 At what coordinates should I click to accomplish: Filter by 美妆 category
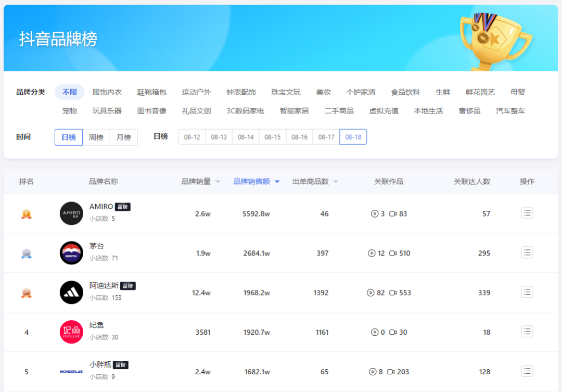(323, 92)
